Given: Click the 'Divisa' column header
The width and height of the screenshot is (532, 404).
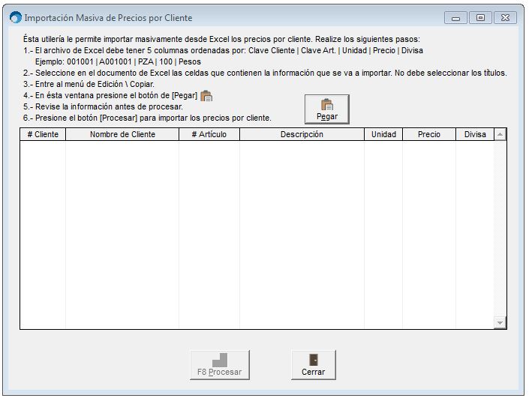Looking at the screenshot, I should click(x=475, y=134).
